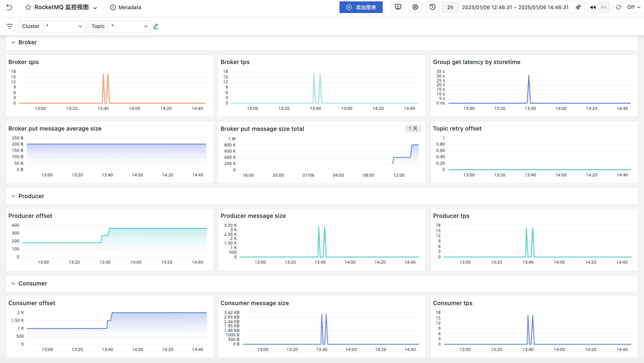Pin the current time range
644x363 pixels.
click(x=579, y=7)
